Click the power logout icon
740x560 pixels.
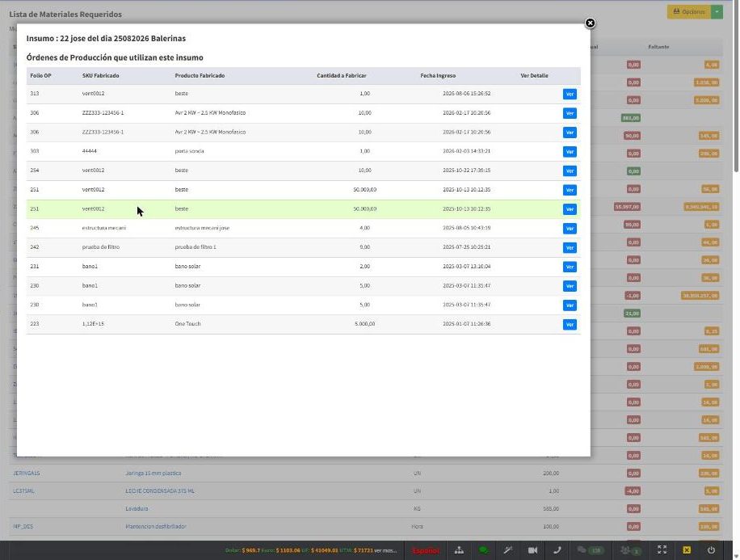click(711, 550)
